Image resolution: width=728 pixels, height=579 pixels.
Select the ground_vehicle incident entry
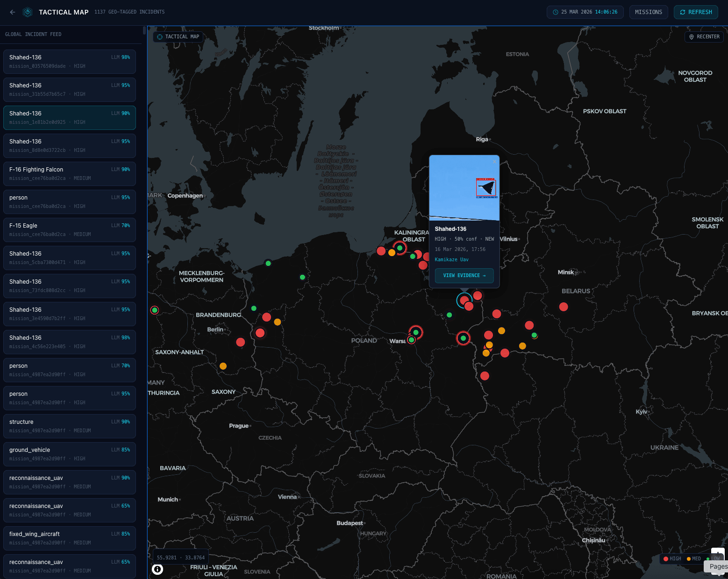point(69,454)
